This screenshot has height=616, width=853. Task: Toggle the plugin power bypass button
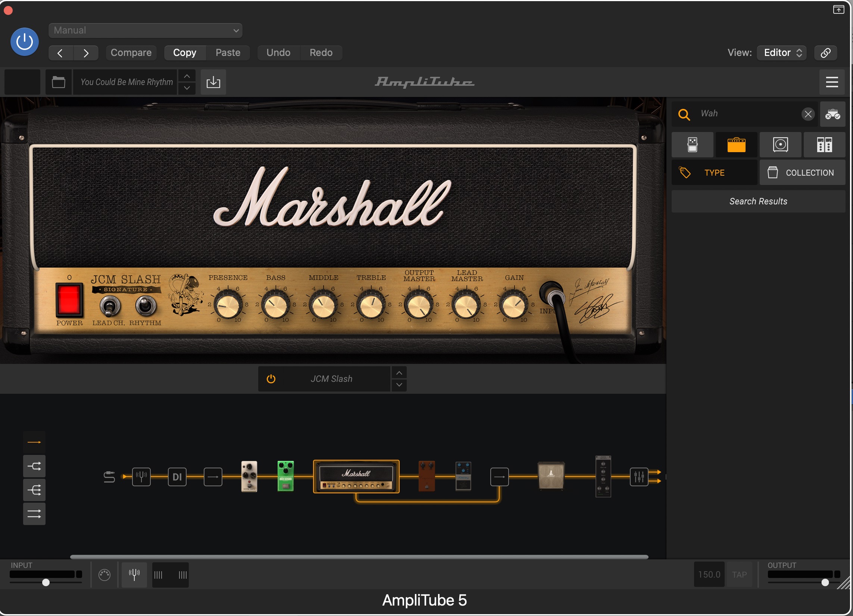click(x=25, y=42)
